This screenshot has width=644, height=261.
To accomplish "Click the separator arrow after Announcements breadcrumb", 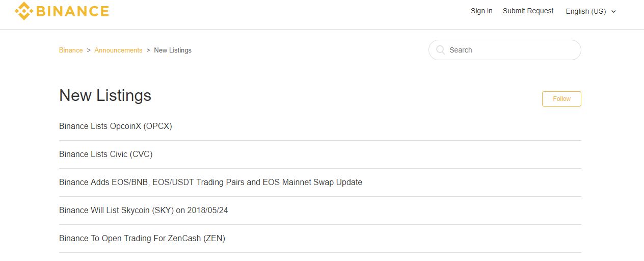I will (x=148, y=50).
